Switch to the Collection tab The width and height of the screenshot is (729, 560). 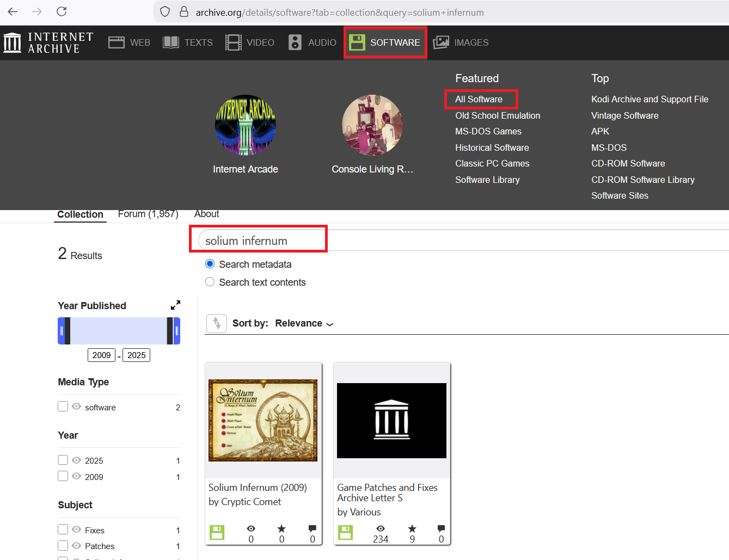click(x=80, y=214)
